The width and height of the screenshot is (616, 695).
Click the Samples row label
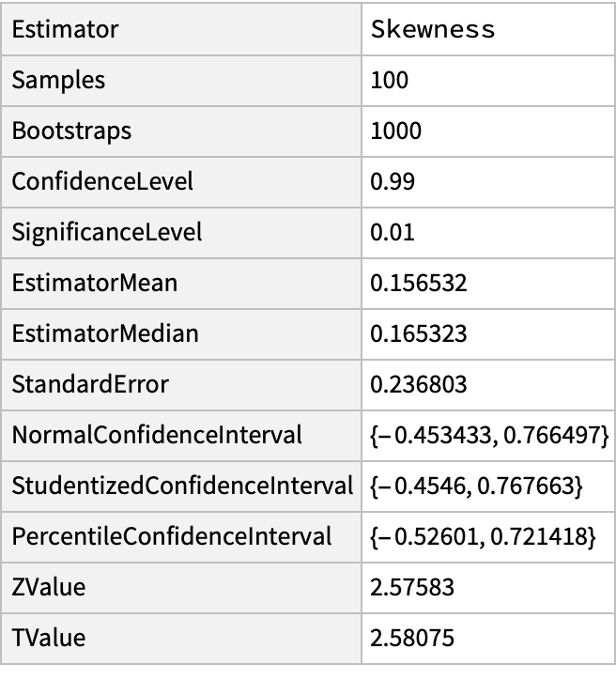click(x=58, y=80)
